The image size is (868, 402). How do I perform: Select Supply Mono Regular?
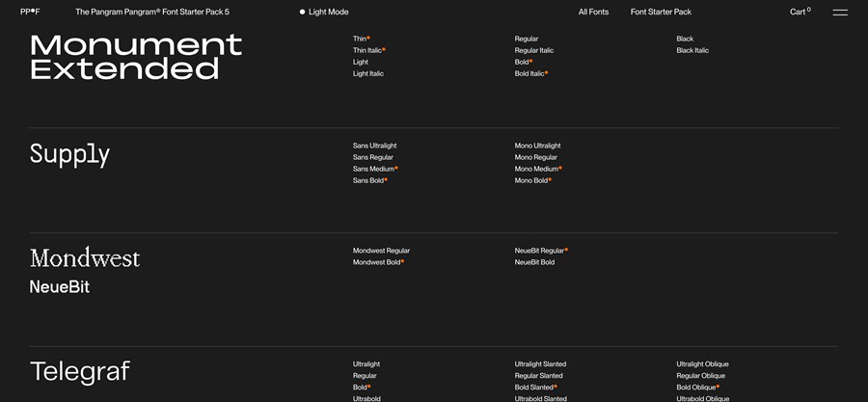[x=536, y=157]
